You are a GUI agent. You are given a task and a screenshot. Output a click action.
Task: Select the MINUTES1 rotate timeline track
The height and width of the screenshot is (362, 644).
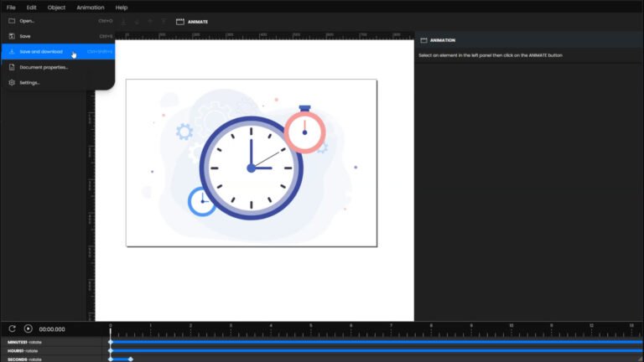(25, 342)
